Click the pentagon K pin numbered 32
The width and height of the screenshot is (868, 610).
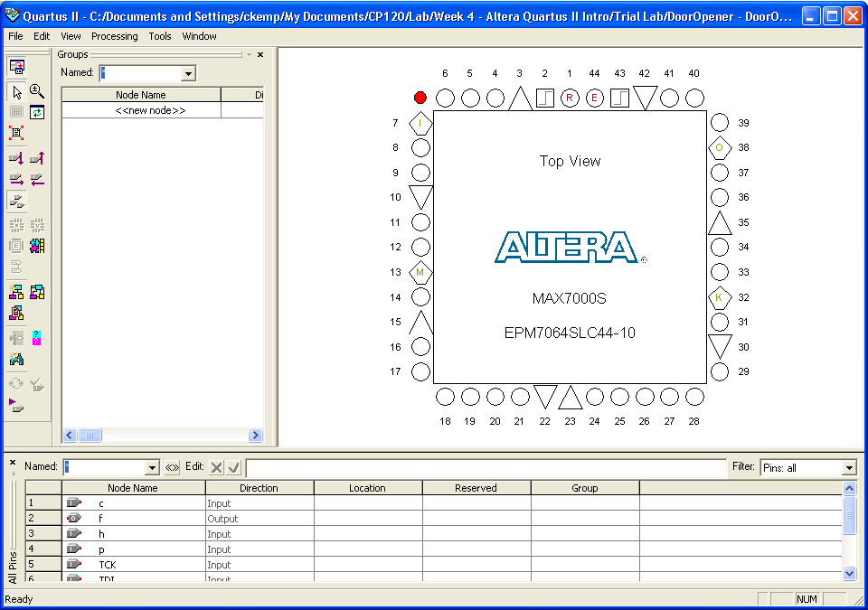coord(720,297)
